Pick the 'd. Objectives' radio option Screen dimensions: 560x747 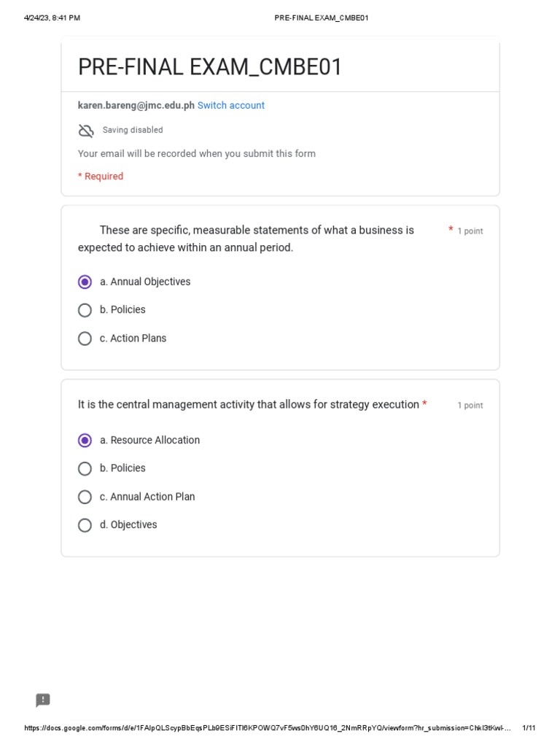click(85, 525)
